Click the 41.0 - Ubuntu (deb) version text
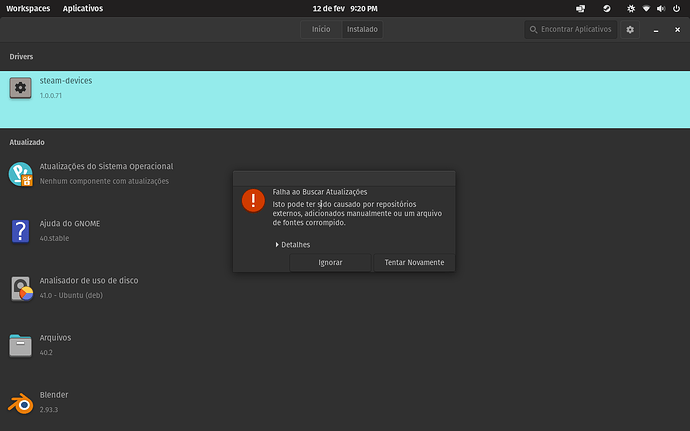Viewport: 690px width, 431px height. (x=71, y=295)
